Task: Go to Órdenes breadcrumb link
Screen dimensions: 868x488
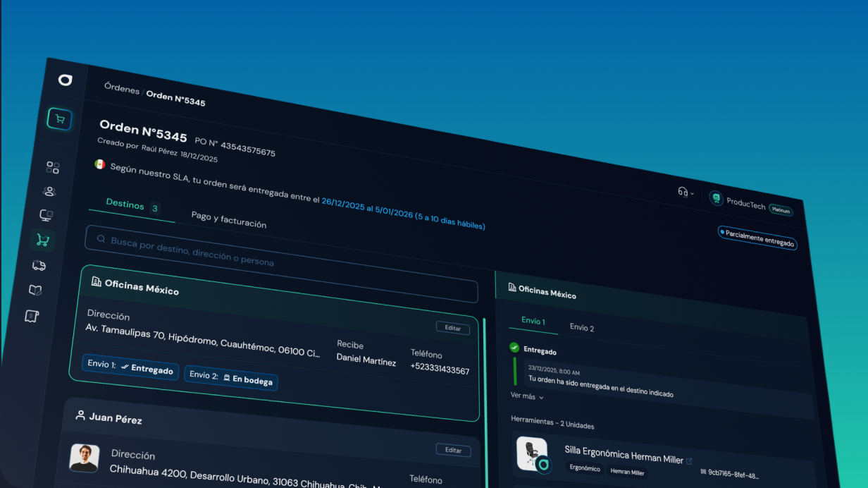Action: pos(122,88)
